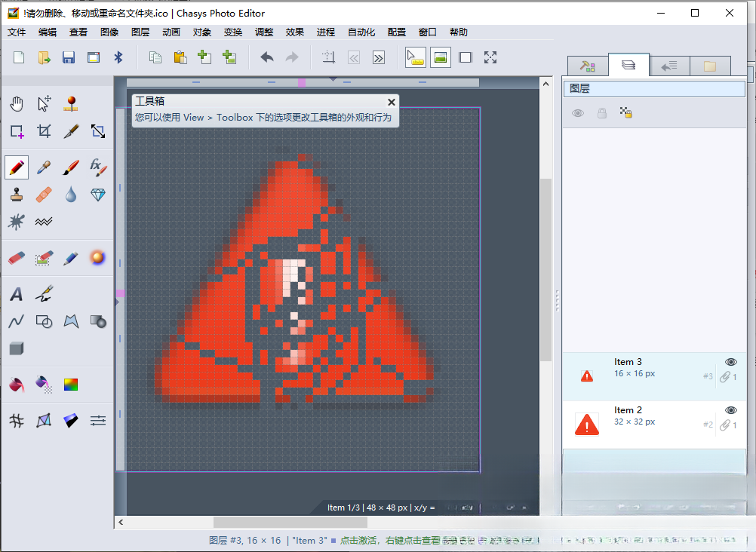Viewport: 756px width, 552px height.
Task: Select the Paintbrush tool
Action: [x=71, y=167]
